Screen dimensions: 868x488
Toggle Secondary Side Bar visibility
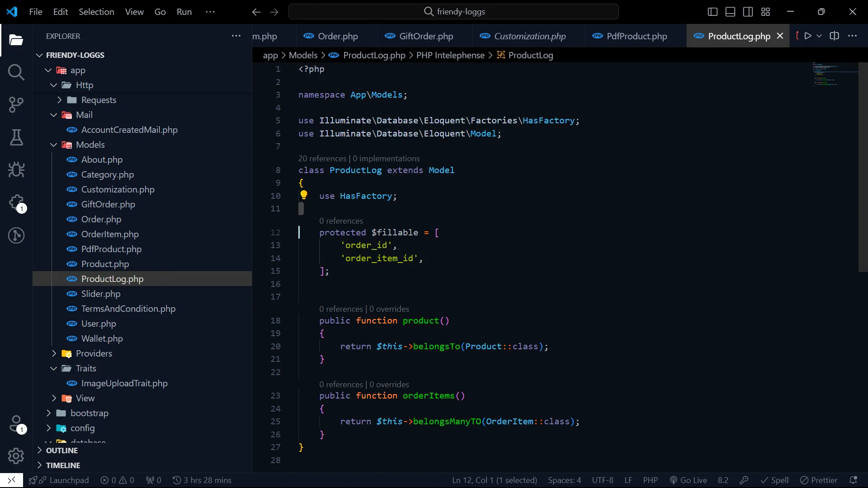(x=748, y=12)
